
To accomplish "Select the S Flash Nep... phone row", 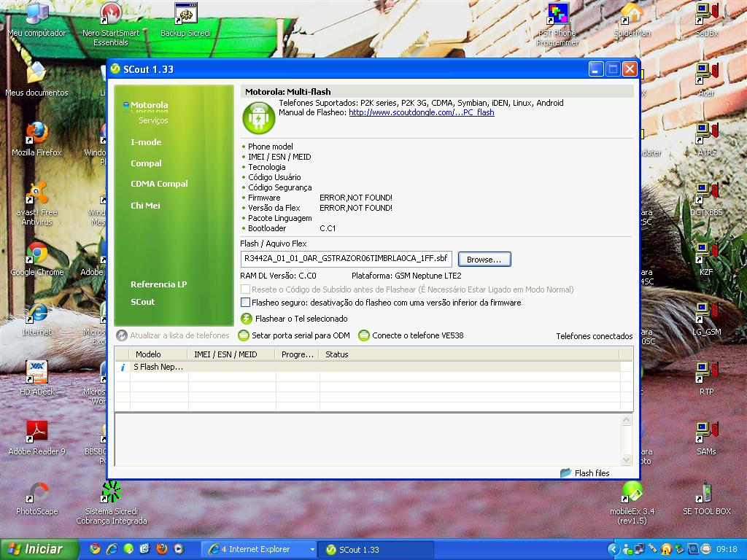I will [x=368, y=367].
